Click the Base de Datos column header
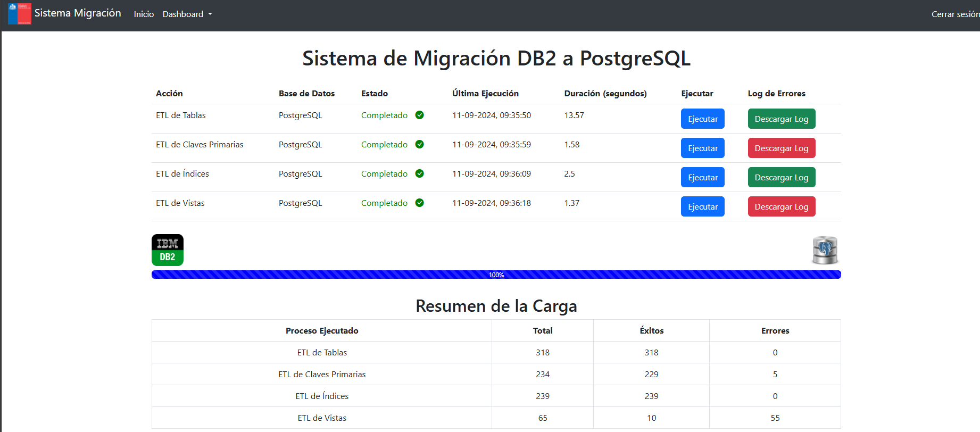 [306, 93]
